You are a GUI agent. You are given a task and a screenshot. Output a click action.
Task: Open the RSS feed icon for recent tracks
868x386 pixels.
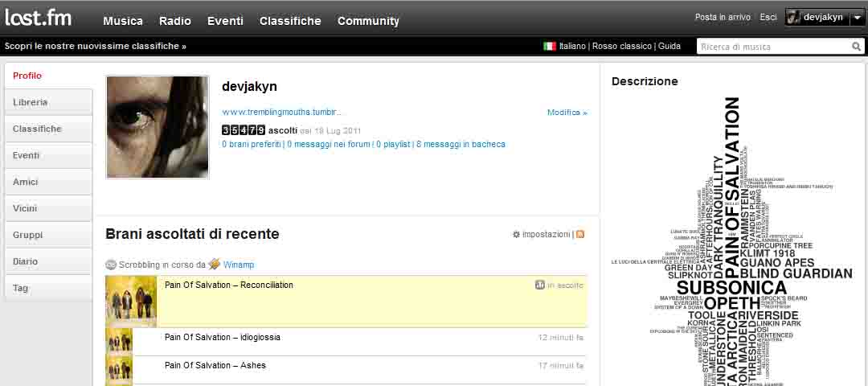pos(580,235)
